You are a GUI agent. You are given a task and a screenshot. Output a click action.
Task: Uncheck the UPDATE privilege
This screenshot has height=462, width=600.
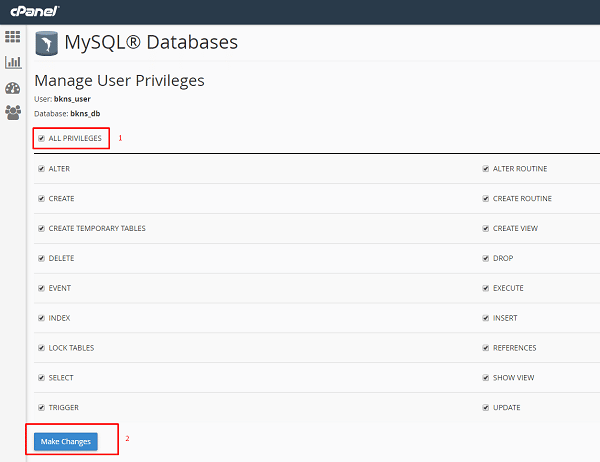tap(486, 408)
